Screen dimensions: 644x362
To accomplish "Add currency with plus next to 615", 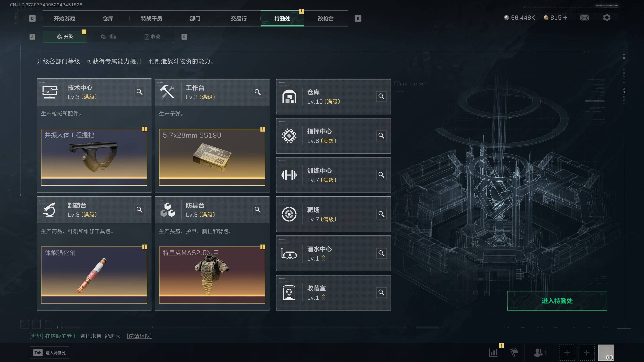I will pos(565,18).
